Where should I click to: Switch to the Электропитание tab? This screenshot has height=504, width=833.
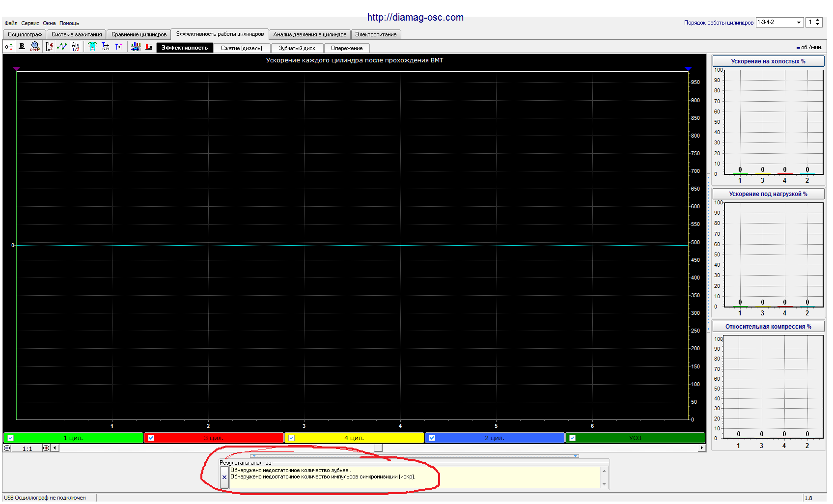pyautogui.click(x=376, y=34)
